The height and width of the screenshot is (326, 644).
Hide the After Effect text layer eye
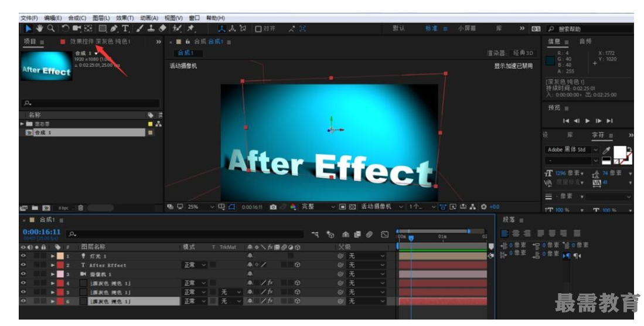coord(23,265)
